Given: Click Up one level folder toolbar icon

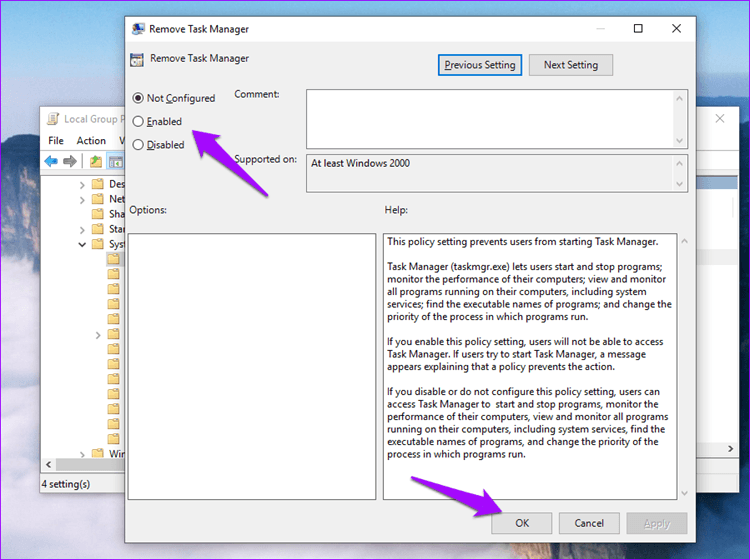Looking at the screenshot, I should tap(96, 162).
